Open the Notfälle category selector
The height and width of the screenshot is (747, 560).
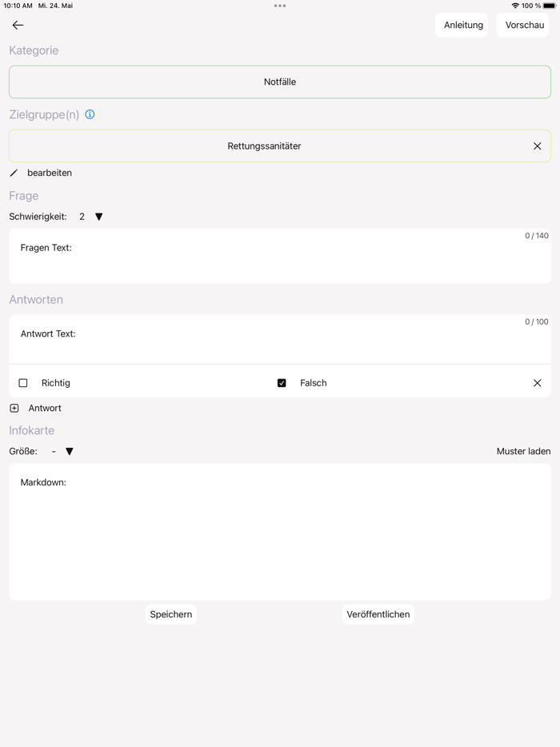280,82
